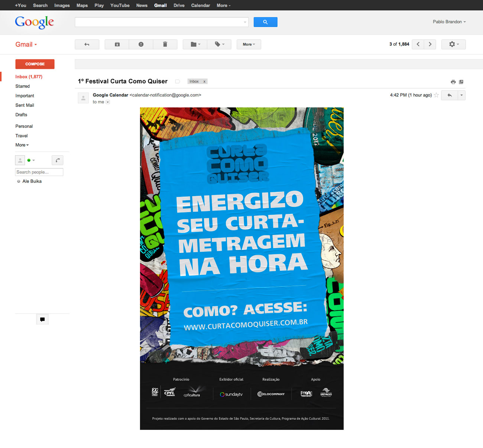Expand More menu in the top bar
The image size is (483, 448).
click(224, 5)
